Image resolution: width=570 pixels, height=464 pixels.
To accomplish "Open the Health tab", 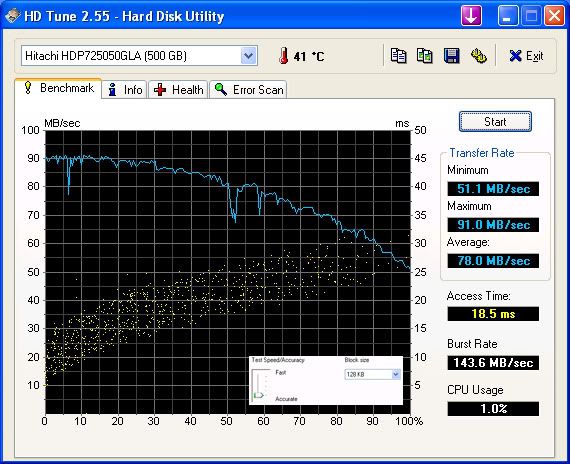I will pyautogui.click(x=178, y=89).
